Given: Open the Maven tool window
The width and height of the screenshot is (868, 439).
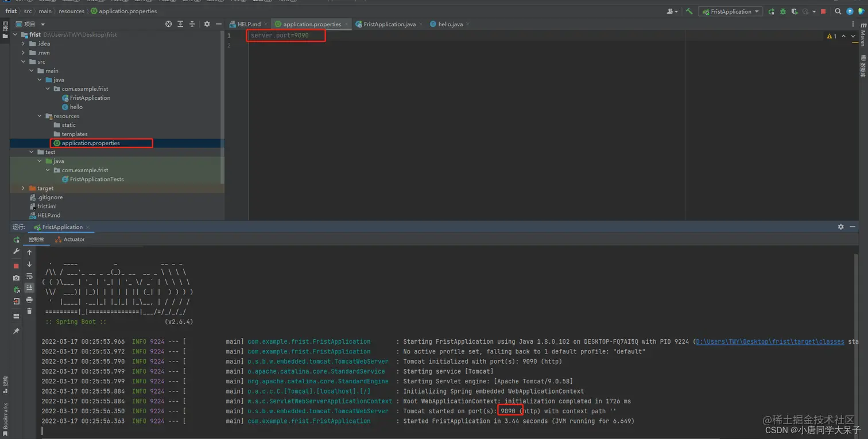Looking at the screenshot, I should tap(863, 36).
